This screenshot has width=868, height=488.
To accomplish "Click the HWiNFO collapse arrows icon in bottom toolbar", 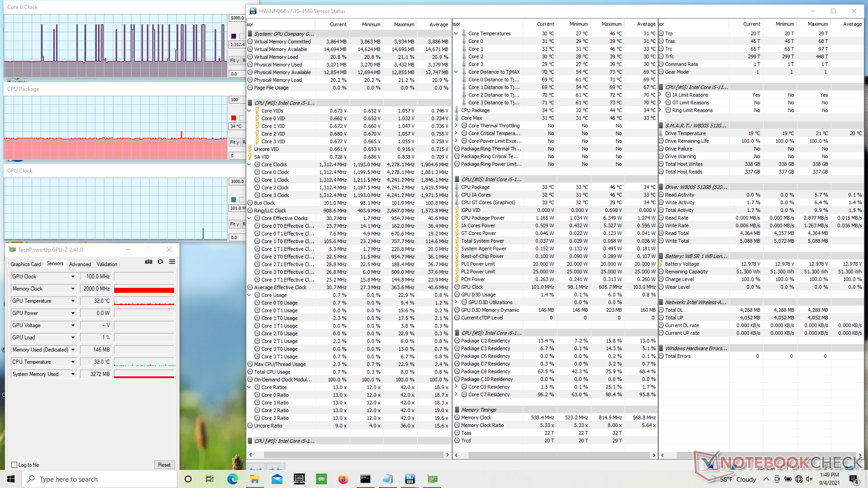I will coord(275,467).
